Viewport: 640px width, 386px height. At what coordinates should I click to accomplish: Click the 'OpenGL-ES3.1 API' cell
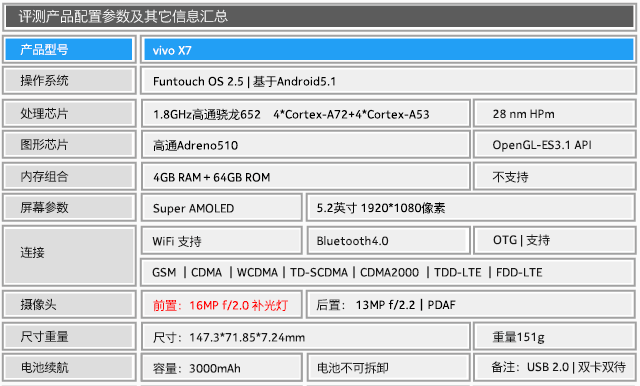(x=555, y=144)
